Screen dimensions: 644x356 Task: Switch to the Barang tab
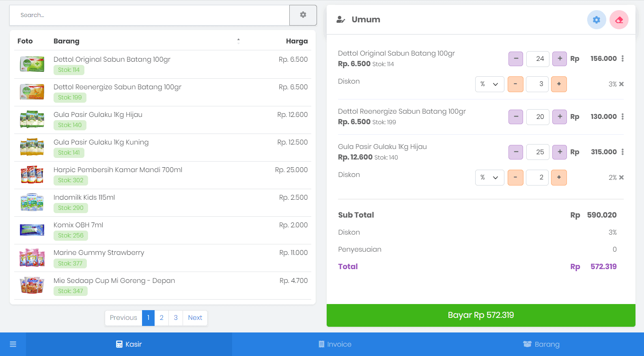coord(541,344)
